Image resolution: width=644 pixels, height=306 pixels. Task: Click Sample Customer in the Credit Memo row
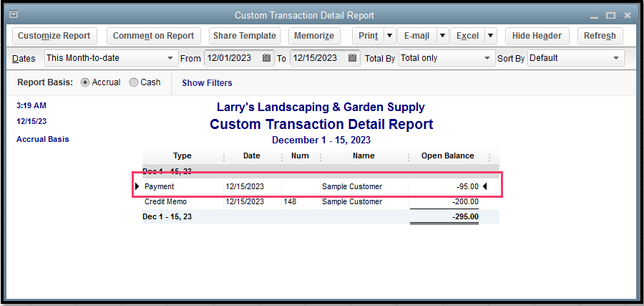point(352,202)
